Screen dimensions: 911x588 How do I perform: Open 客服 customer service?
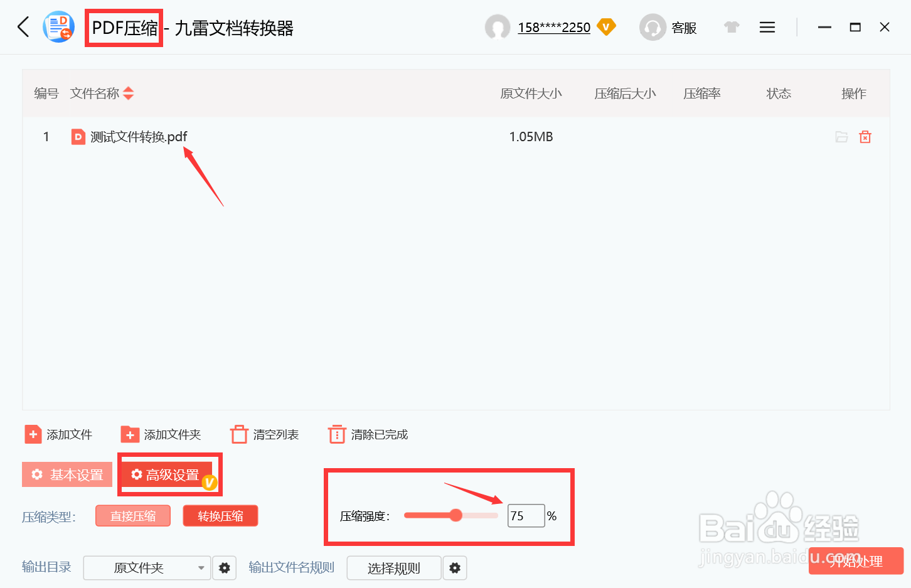pos(684,28)
